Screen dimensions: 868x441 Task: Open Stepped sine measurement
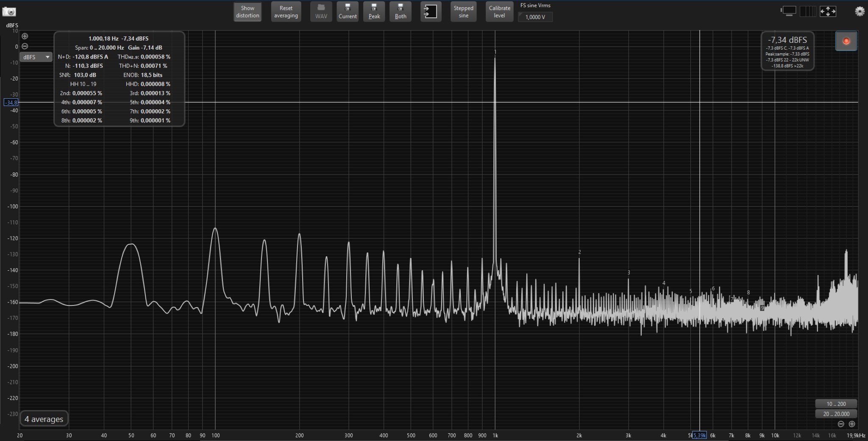[x=464, y=12]
